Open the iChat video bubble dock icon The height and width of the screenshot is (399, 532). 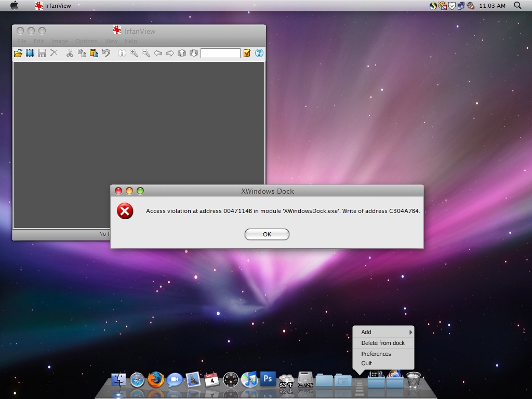(175, 380)
